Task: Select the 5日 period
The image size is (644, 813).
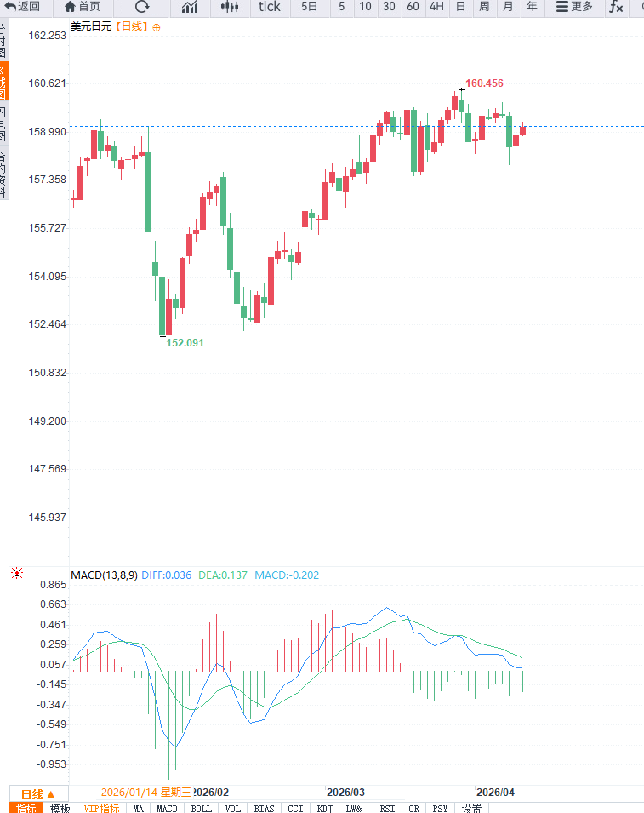Action: point(310,7)
